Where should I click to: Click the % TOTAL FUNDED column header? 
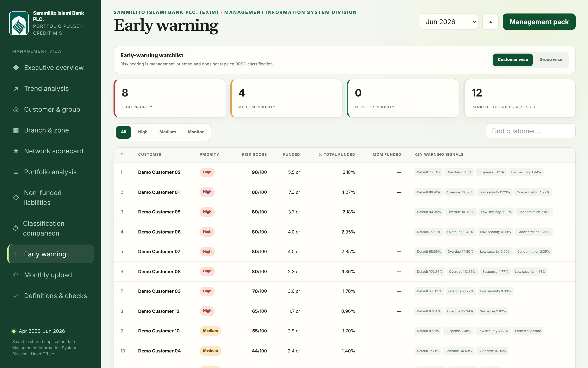tap(337, 155)
